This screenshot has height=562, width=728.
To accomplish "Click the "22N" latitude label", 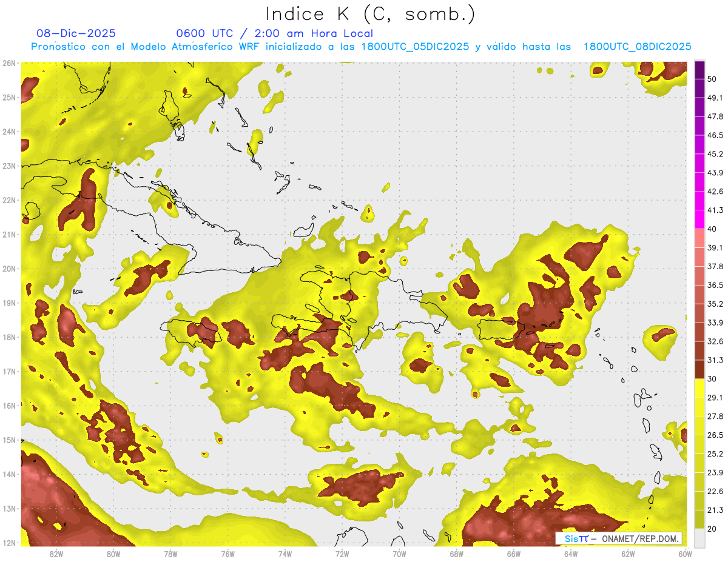I will [x=9, y=200].
